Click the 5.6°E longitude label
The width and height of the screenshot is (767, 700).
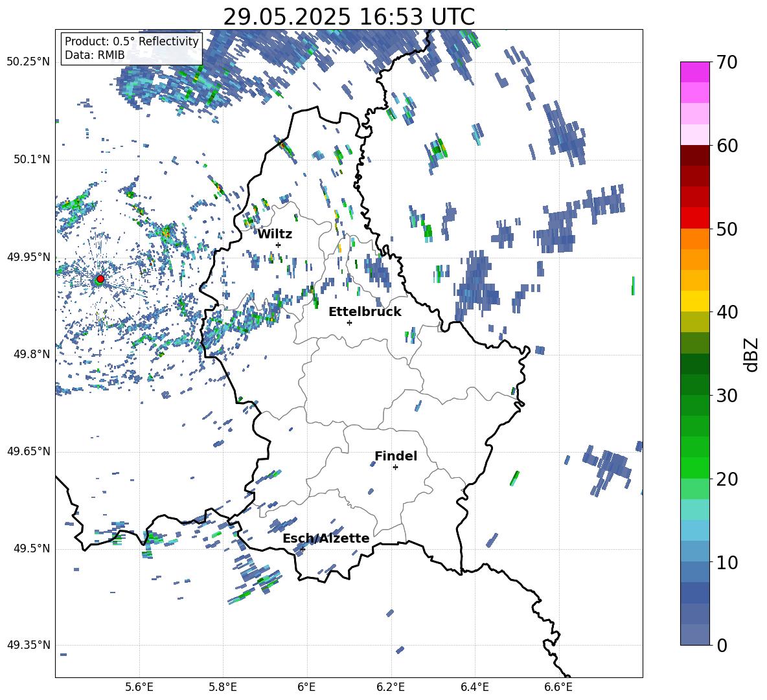click(x=139, y=688)
